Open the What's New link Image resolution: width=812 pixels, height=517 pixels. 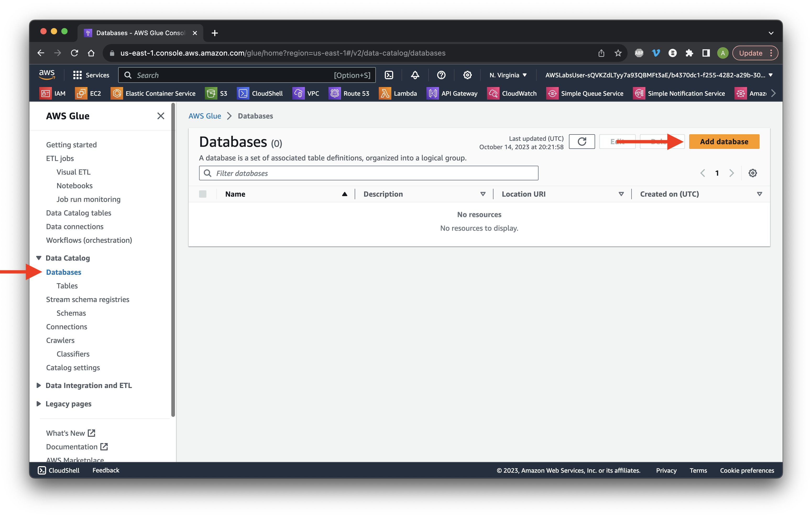tap(70, 433)
